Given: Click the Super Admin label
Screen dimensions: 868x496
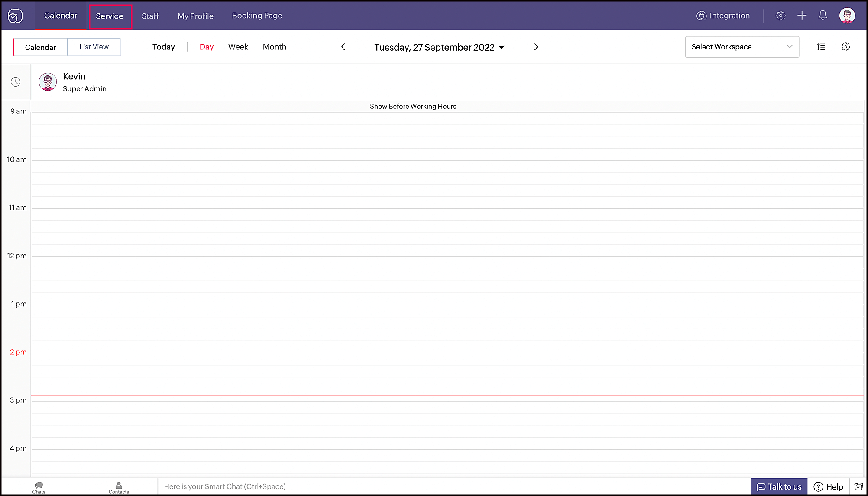Looking at the screenshot, I should 84,88.
